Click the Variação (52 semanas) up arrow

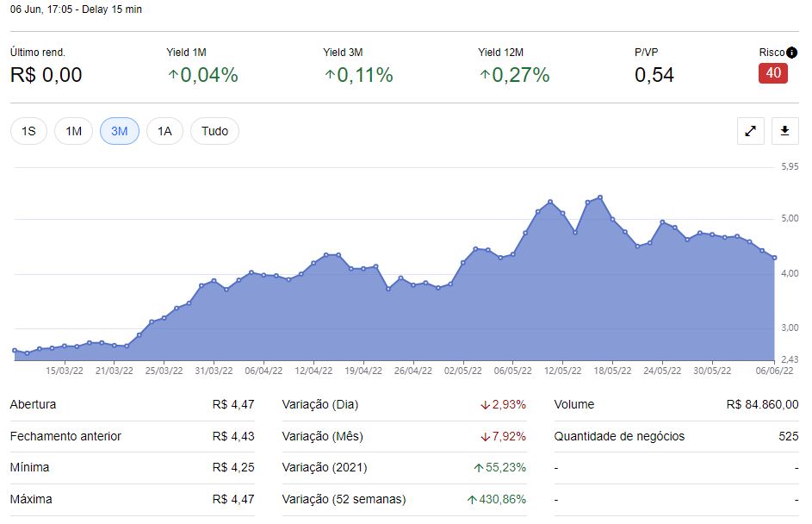point(472,500)
